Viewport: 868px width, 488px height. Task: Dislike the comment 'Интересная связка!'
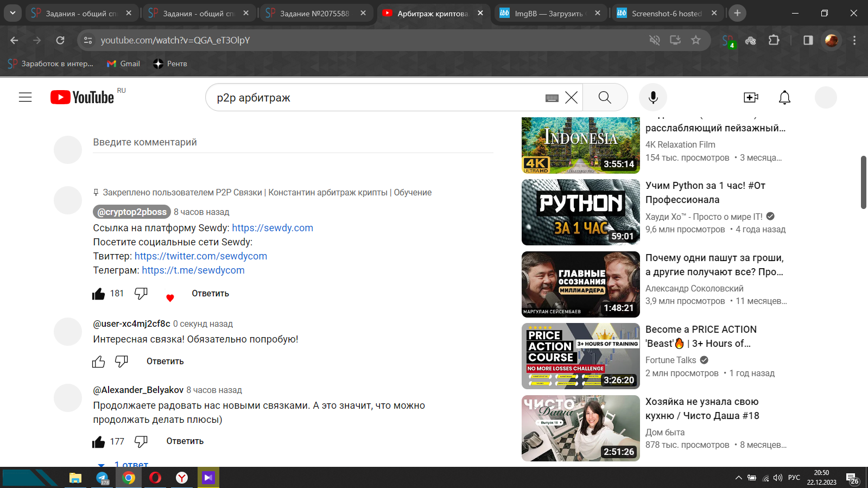122,362
